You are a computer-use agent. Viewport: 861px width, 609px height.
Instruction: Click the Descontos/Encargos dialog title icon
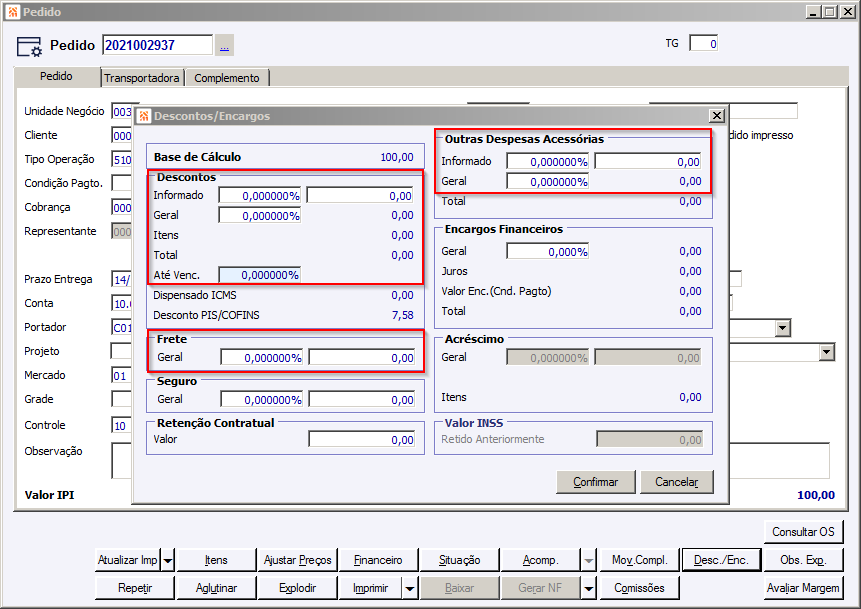point(144,116)
